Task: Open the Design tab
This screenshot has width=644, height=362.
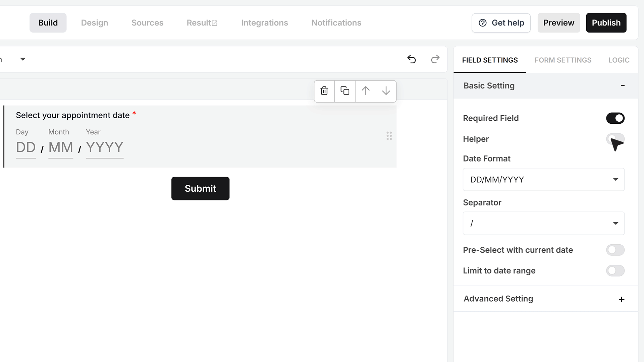Action: [x=95, y=23]
